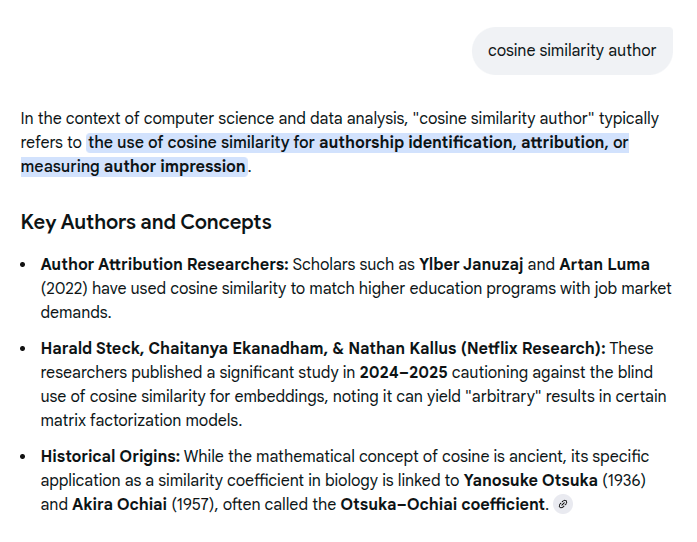Image resolution: width=697 pixels, height=542 pixels.
Task: Click the highlighted phrase 'measuring author impression'
Action: (133, 166)
